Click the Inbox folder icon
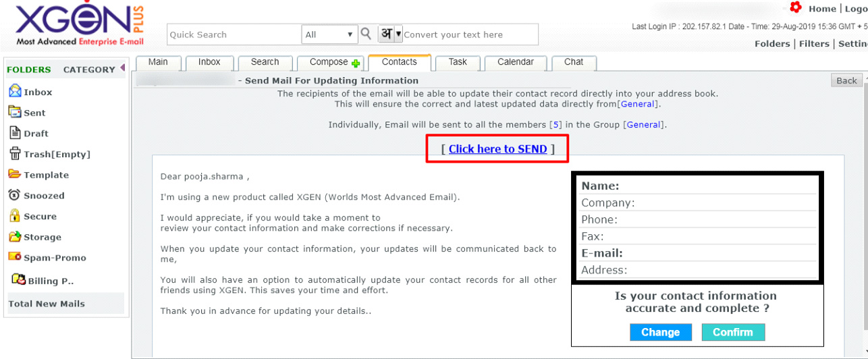Screen dimensions: 868x359 click(15, 91)
